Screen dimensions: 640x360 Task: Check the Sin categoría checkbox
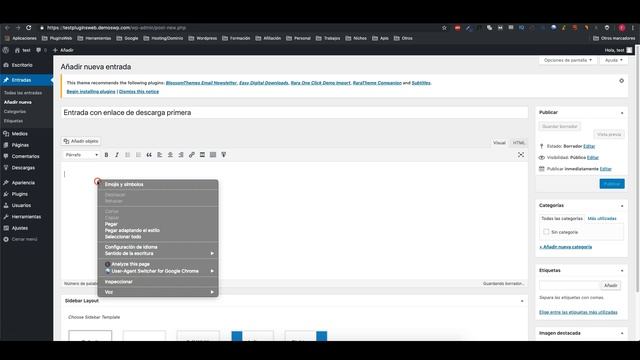pos(546,232)
